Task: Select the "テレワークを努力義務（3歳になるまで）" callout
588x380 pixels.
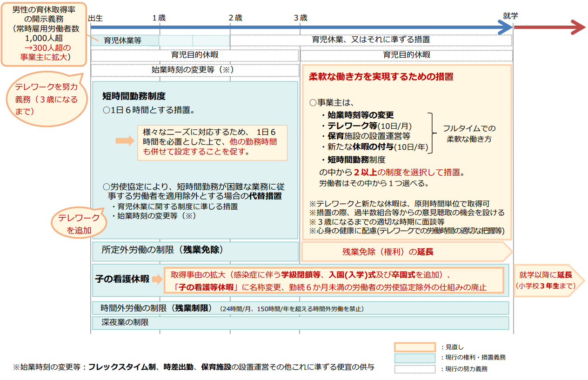Action: pos(46,99)
